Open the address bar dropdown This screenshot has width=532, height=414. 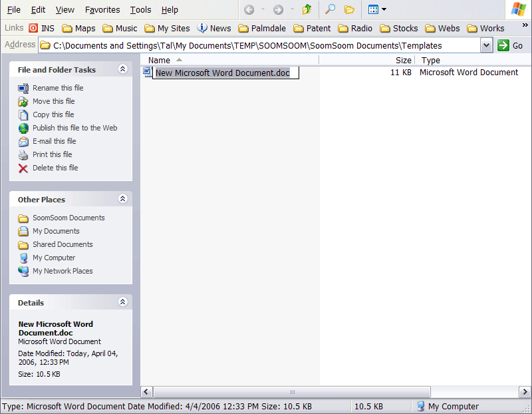point(486,45)
